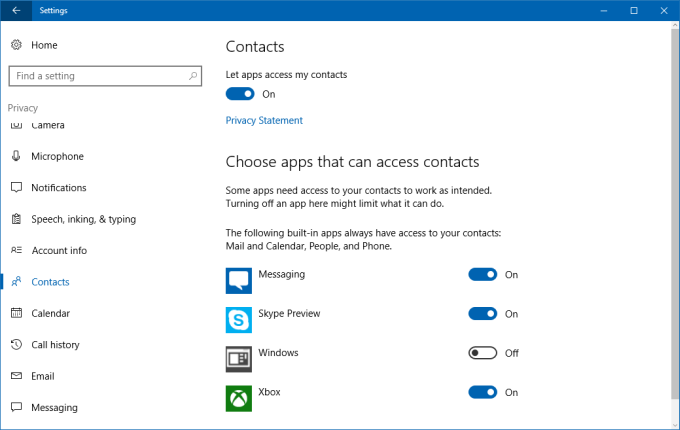Click the Notifications icon in sidebar
The height and width of the screenshot is (430, 680).
(x=16, y=188)
